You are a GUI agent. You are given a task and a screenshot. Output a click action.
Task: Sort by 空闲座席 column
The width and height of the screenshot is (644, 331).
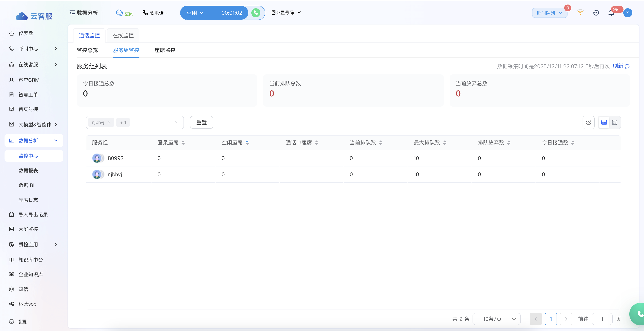(247, 143)
